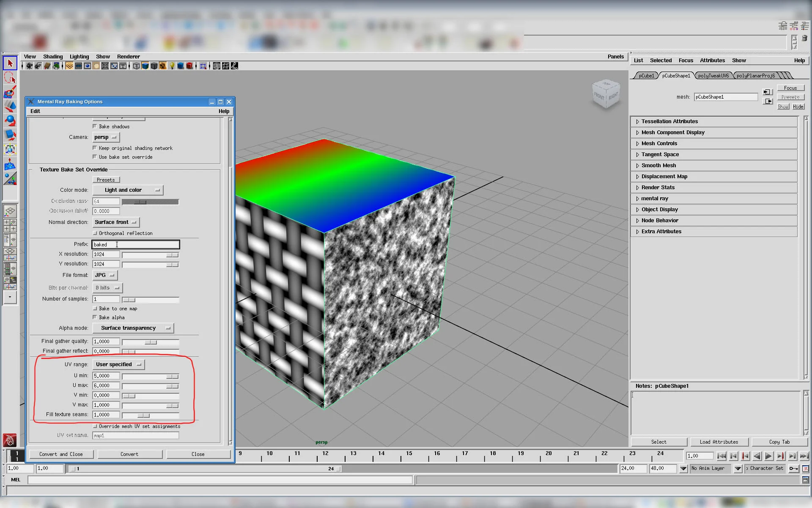Image resolution: width=812 pixels, height=508 pixels.
Task: Enable the Bake shadows checkbox
Action: click(95, 126)
